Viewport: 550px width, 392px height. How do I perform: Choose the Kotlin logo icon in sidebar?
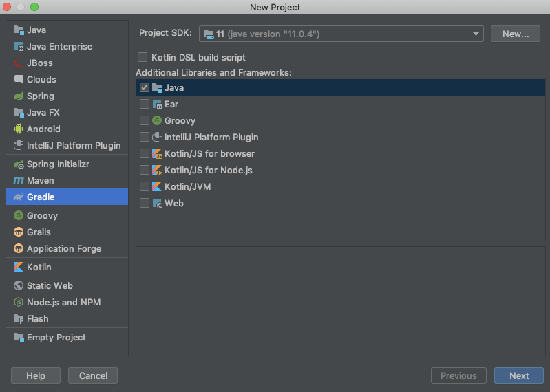19,267
